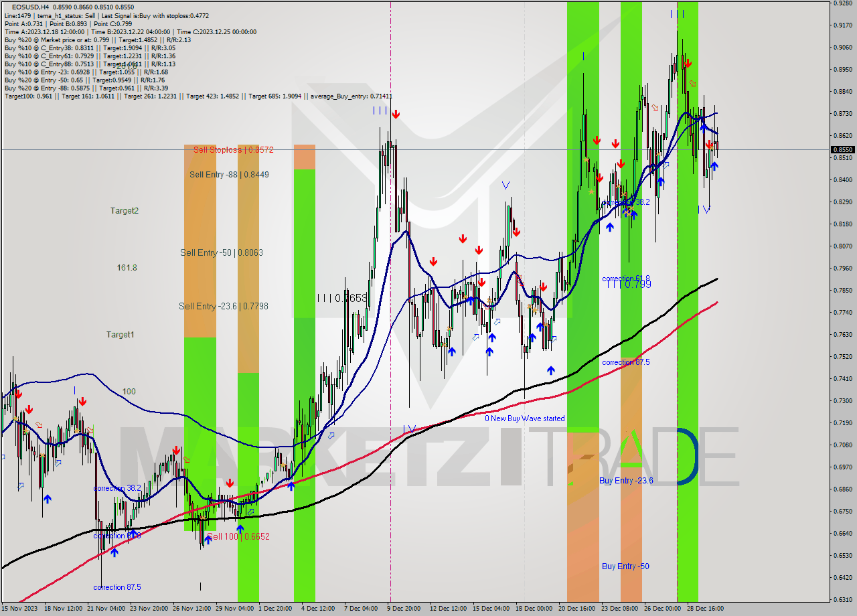Click the red 'Sell 100 | 0.6652' label
857x616 pixels.
click(238, 536)
